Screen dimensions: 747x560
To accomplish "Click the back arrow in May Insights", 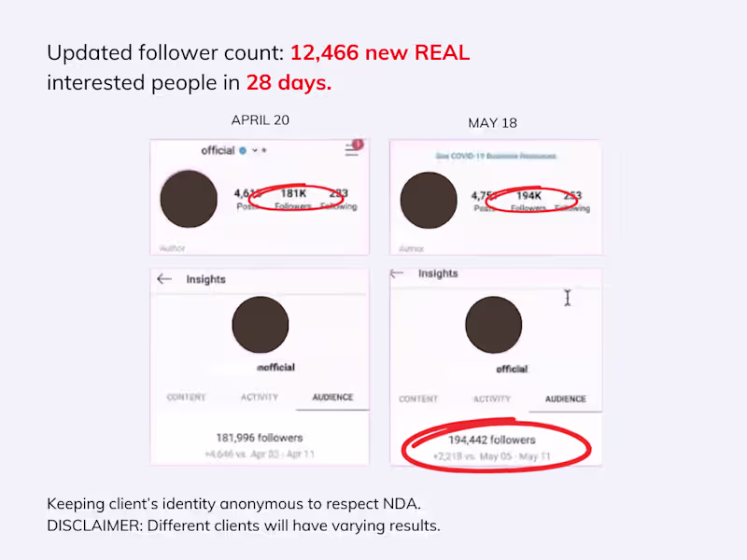I will 397,274.
